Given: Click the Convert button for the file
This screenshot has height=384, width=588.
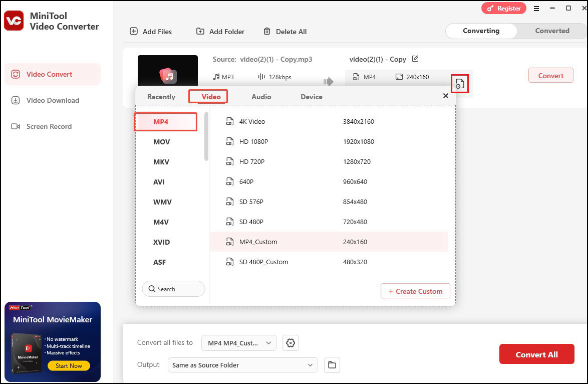Looking at the screenshot, I should pyautogui.click(x=550, y=76).
